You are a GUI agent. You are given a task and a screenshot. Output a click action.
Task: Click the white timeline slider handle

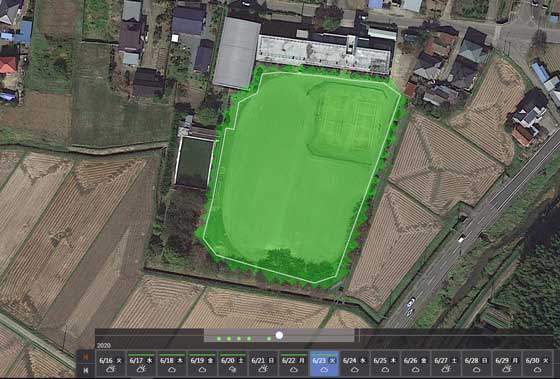pyautogui.click(x=279, y=335)
